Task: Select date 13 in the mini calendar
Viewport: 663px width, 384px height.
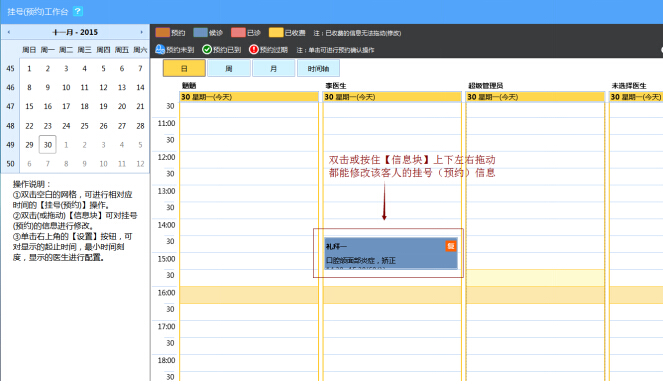Action: tap(122, 87)
